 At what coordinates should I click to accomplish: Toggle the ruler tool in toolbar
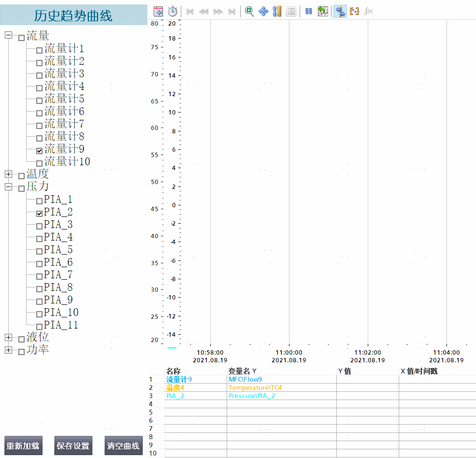pos(340,12)
